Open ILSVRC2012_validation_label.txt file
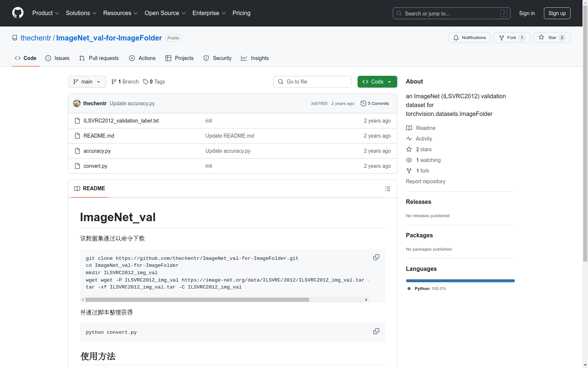This screenshot has width=588, height=368. point(121,121)
